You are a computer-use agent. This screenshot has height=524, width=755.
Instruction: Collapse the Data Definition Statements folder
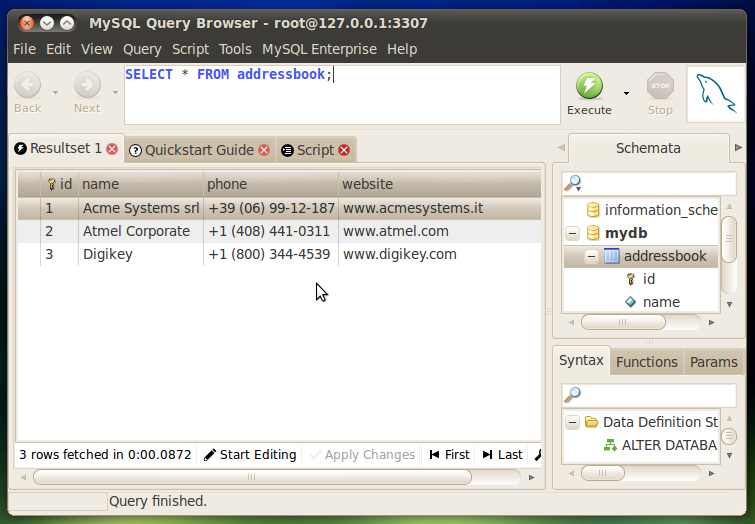click(572, 422)
